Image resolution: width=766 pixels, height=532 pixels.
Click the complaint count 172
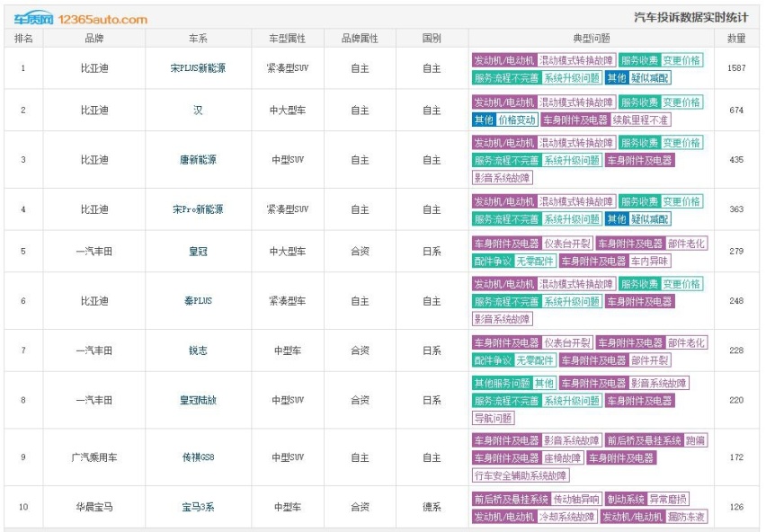pos(736,457)
